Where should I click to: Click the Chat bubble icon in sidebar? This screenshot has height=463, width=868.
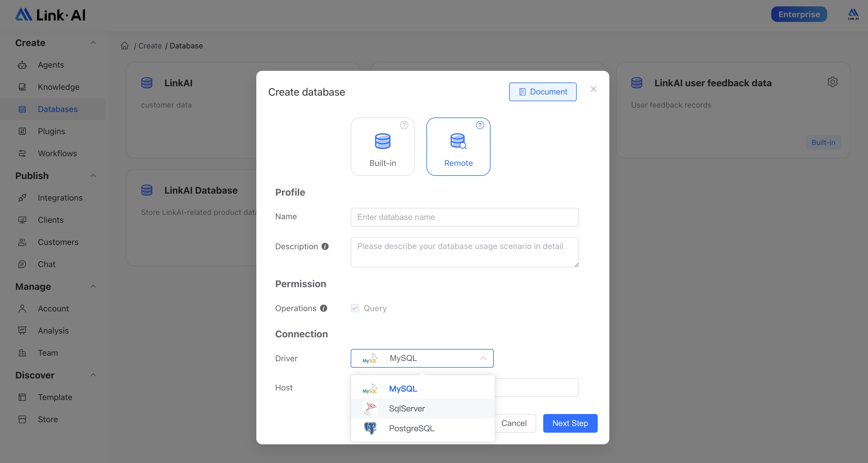pos(22,264)
